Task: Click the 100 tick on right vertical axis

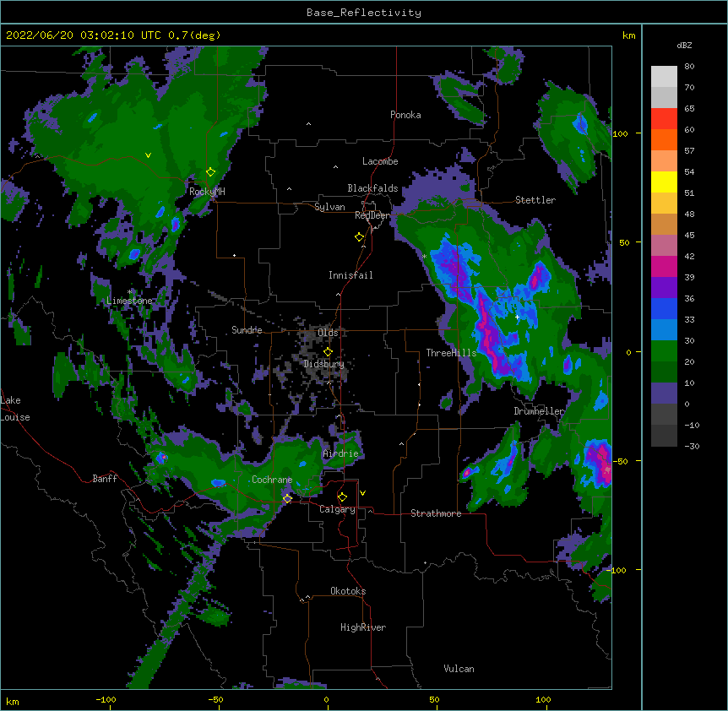Action: [x=620, y=133]
